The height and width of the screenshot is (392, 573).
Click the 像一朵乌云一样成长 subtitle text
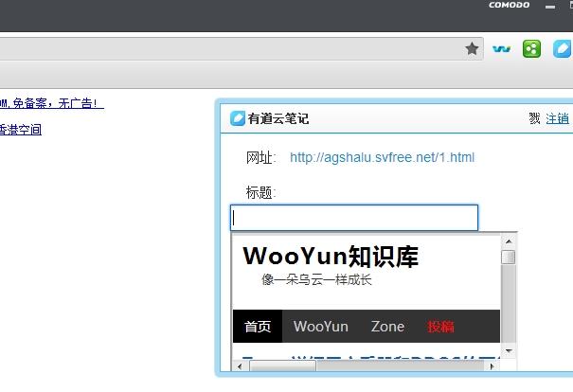coord(316,280)
